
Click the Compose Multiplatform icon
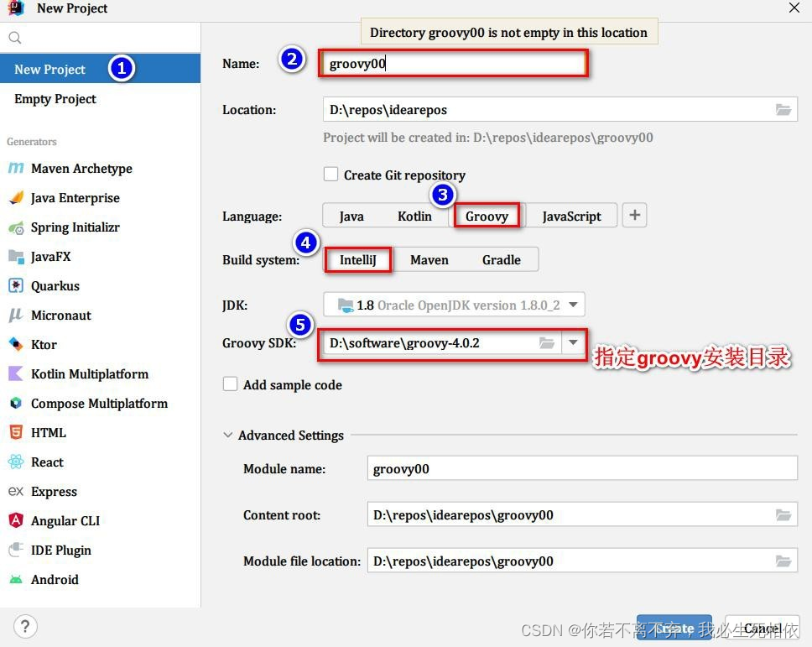pyautogui.click(x=16, y=403)
